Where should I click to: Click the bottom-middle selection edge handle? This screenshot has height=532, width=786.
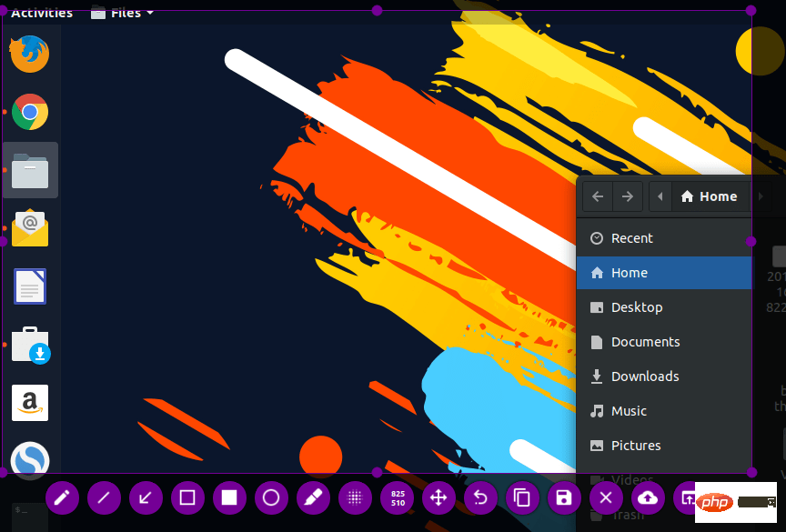(x=377, y=472)
